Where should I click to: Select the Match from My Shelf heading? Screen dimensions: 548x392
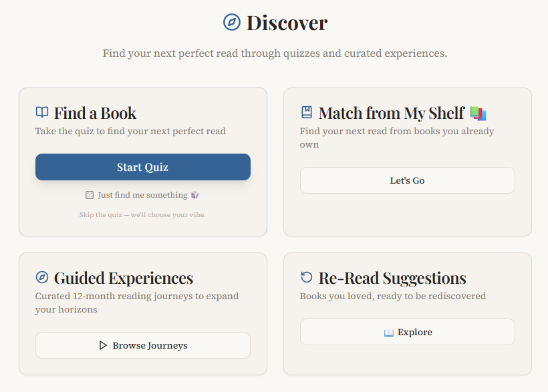[391, 112]
